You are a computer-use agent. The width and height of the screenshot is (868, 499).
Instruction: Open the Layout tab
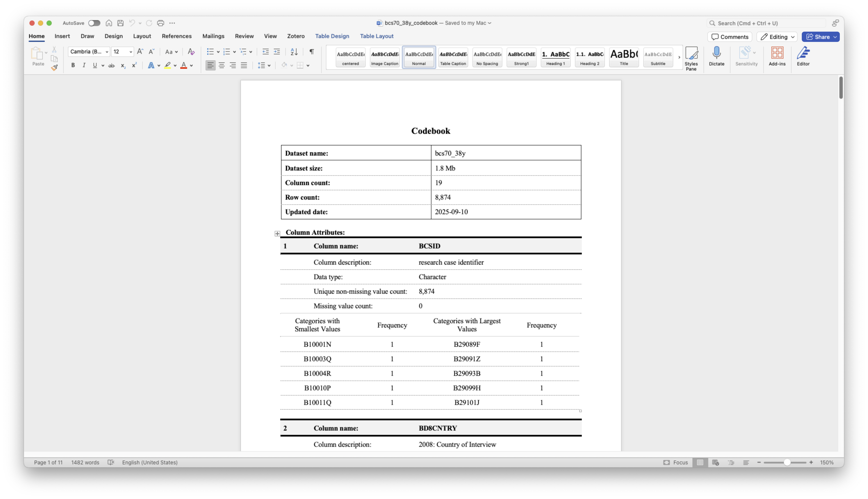tap(142, 36)
